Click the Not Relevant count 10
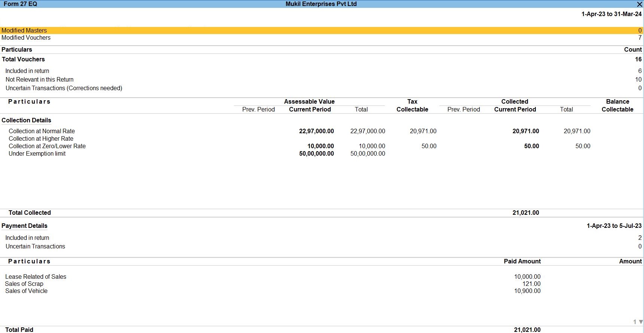The width and height of the screenshot is (644, 333). tap(638, 79)
